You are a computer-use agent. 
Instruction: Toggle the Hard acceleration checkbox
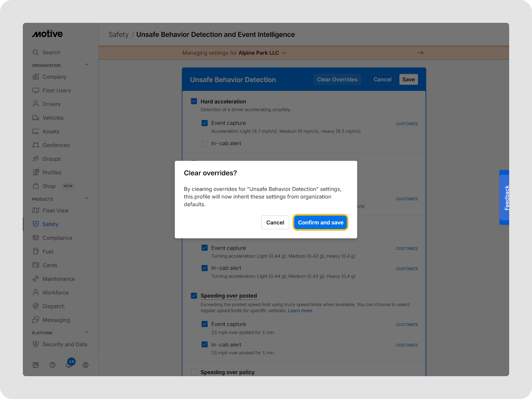pyautogui.click(x=194, y=101)
